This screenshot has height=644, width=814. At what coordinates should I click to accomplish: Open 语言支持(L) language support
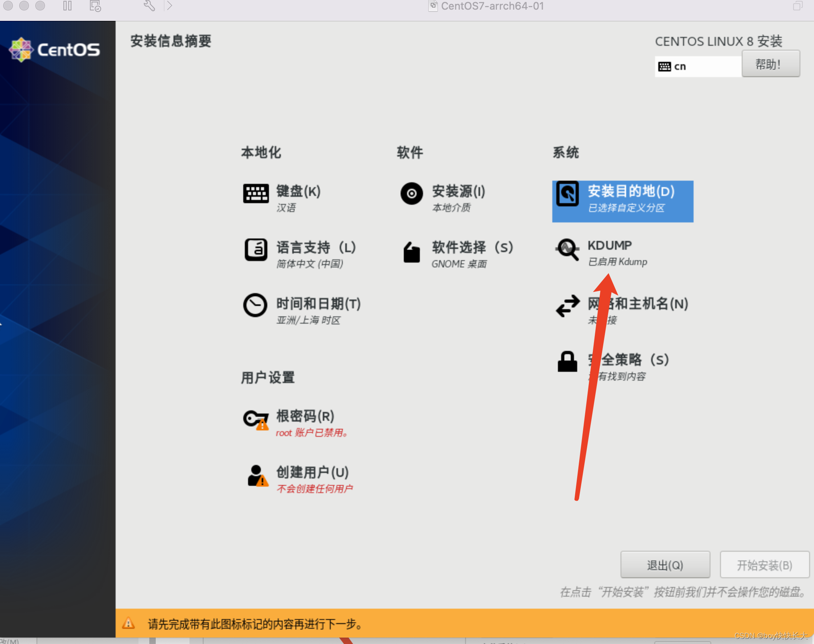(x=316, y=247)
